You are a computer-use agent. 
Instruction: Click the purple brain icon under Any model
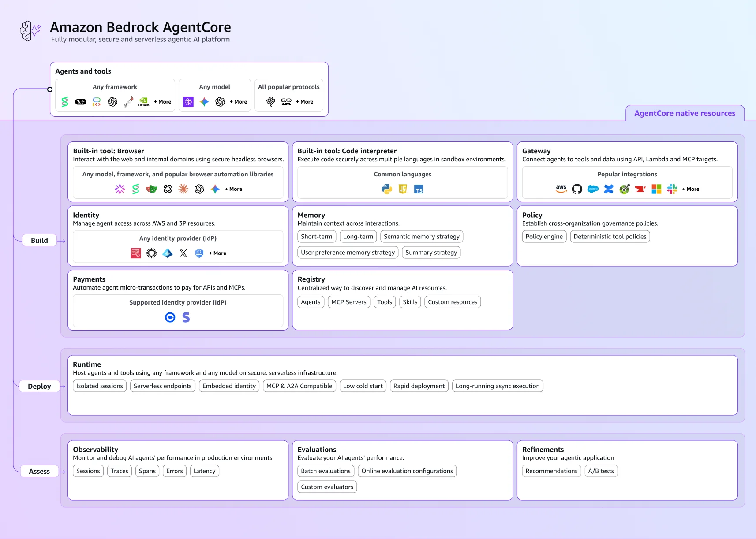188,102
